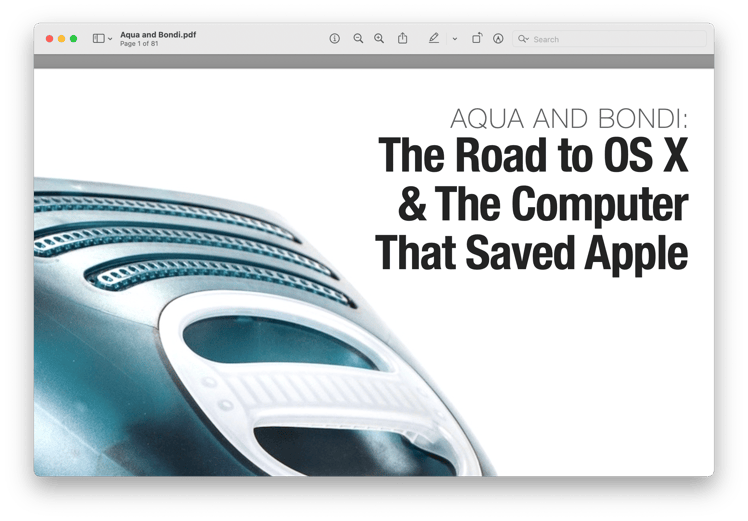
Task: Show the Markup toolbar
Action: 498,39
